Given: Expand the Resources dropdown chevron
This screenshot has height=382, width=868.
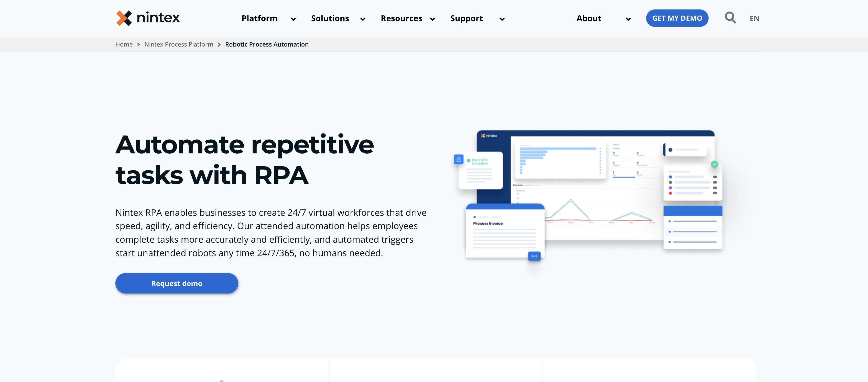Looking at the screenshot, I should (x=432, y=19).
